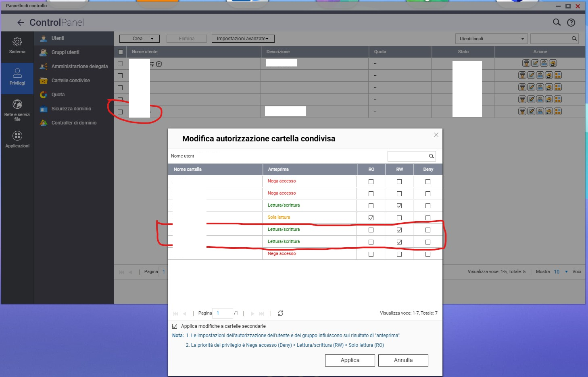
Task: Click the search icon beside Utenti locali
Action: [x=574, y=39]
